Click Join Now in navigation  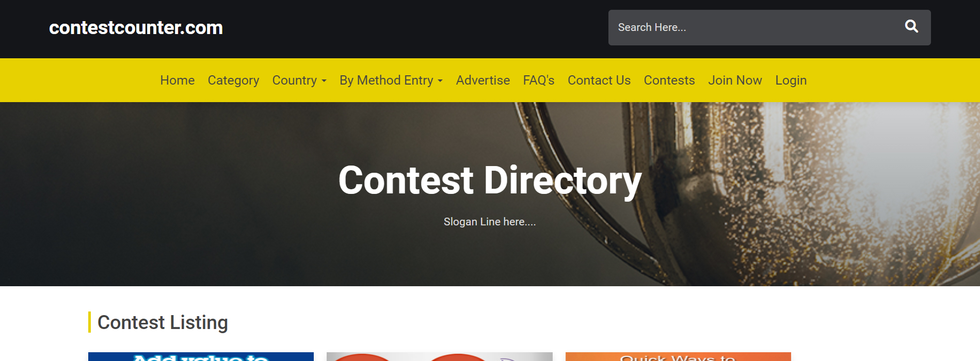735,80
